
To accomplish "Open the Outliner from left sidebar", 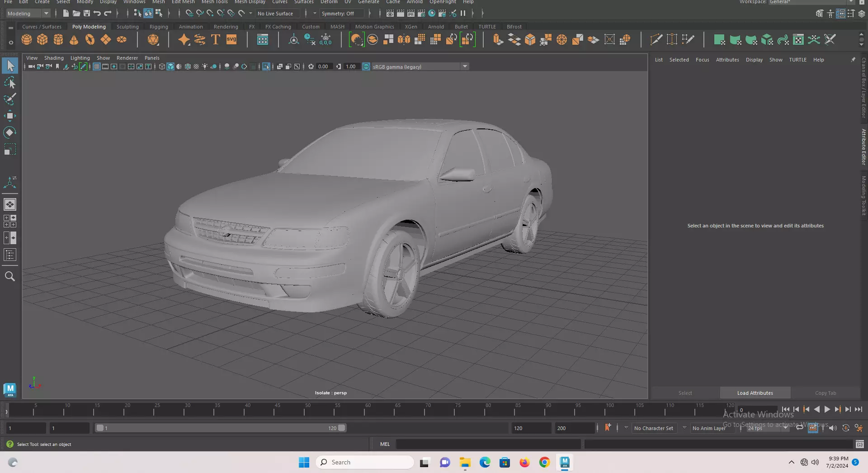I will [x=10, y=255].
